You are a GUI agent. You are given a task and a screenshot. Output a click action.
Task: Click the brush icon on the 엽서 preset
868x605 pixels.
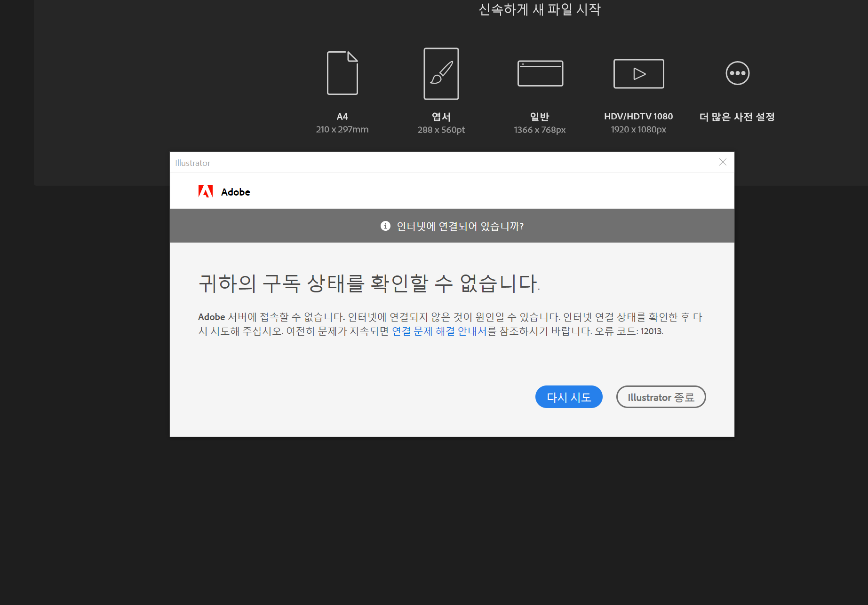click(441, 73)
